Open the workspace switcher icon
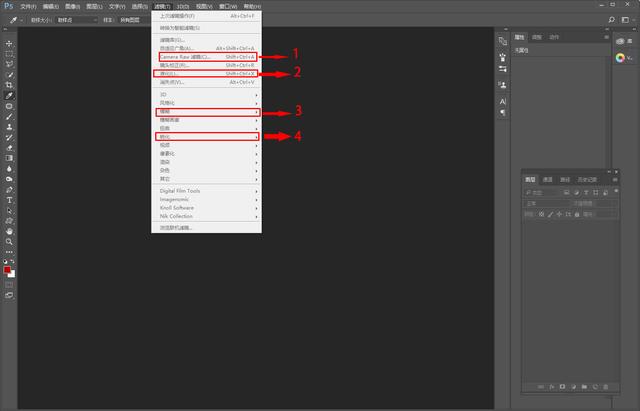 (625, 20)
